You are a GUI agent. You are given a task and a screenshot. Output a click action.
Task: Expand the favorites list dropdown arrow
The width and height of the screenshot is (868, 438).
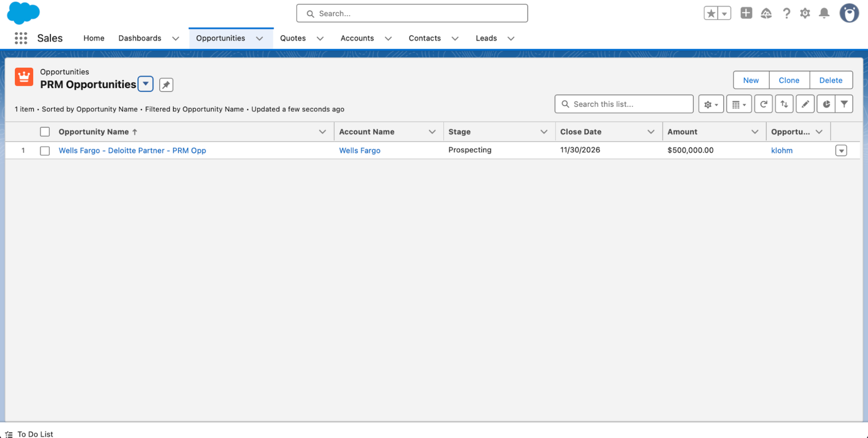tap(724, 14)
